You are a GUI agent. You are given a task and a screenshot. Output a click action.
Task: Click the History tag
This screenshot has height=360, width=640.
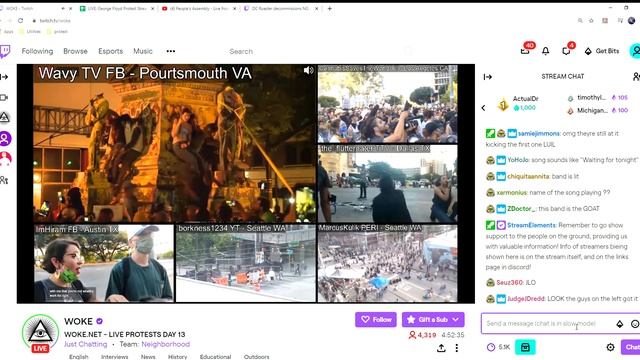click(x=178, y=357)
